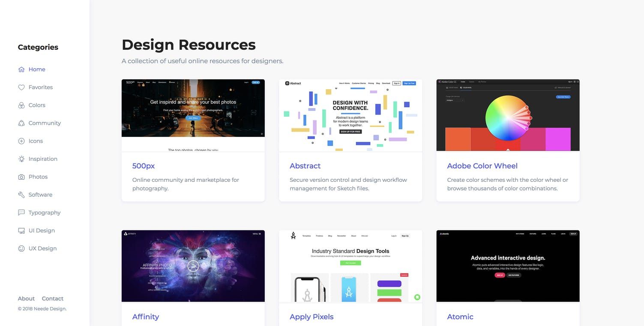Open the Favorites category
This screenshot has height=326, width=644.
point(40,87)
